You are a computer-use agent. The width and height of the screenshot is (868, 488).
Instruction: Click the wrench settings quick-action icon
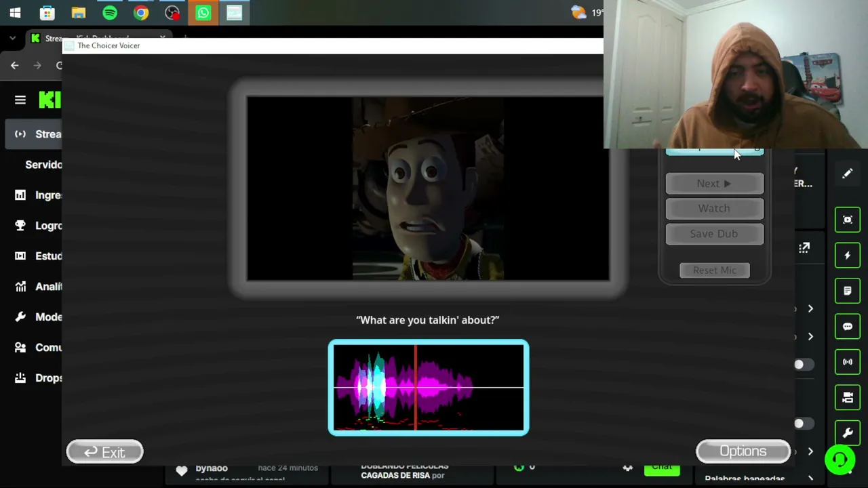point(848,433)
